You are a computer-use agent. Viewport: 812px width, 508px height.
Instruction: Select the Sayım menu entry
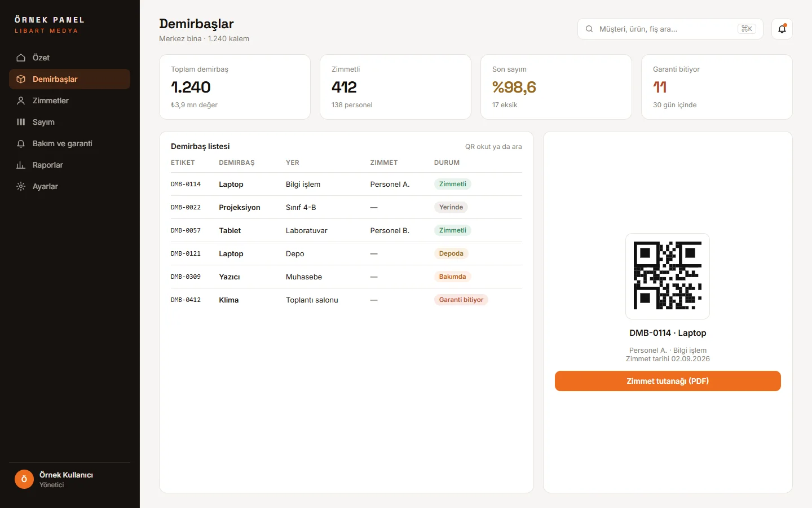[69, 122]
